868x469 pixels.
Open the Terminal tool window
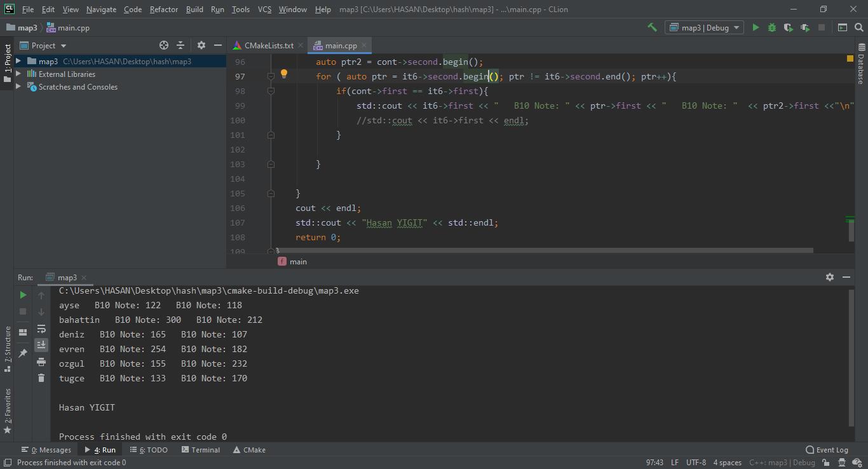pos(200,449)
